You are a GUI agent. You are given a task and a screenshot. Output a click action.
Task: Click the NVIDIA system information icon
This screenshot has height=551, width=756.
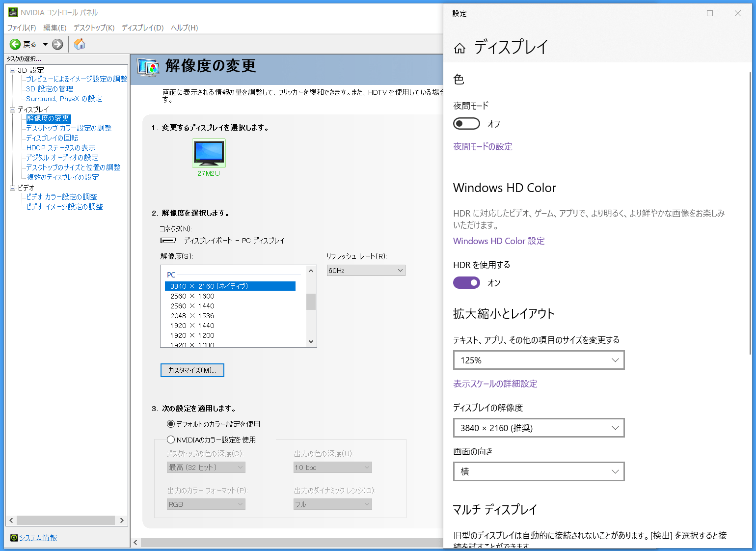point(14,538)
